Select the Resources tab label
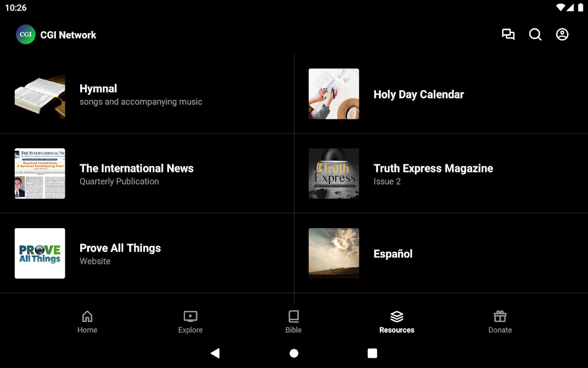 pos(397,330)
